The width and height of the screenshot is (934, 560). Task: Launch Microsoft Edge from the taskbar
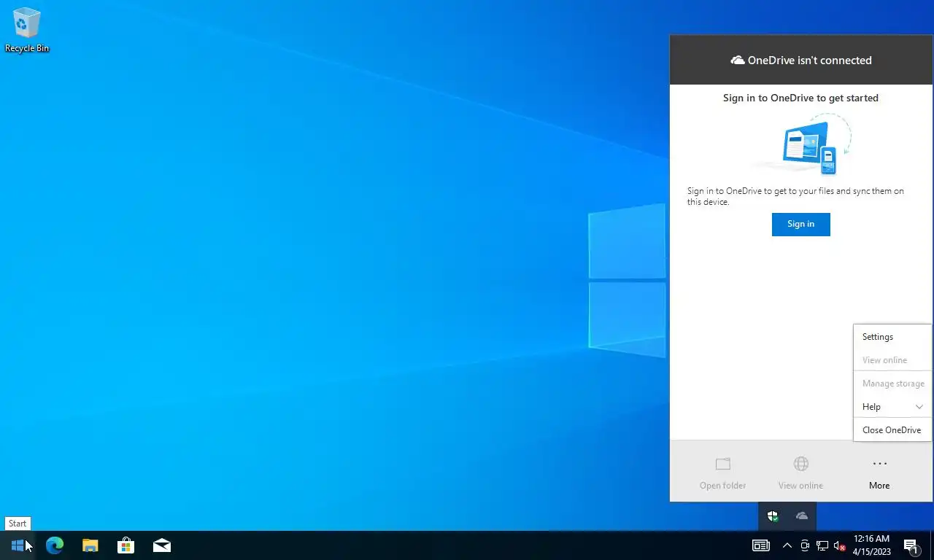pos(55,545)
